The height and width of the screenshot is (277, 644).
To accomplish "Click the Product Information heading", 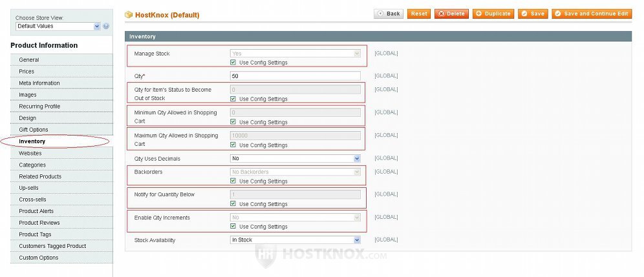I will click(44, 45).
